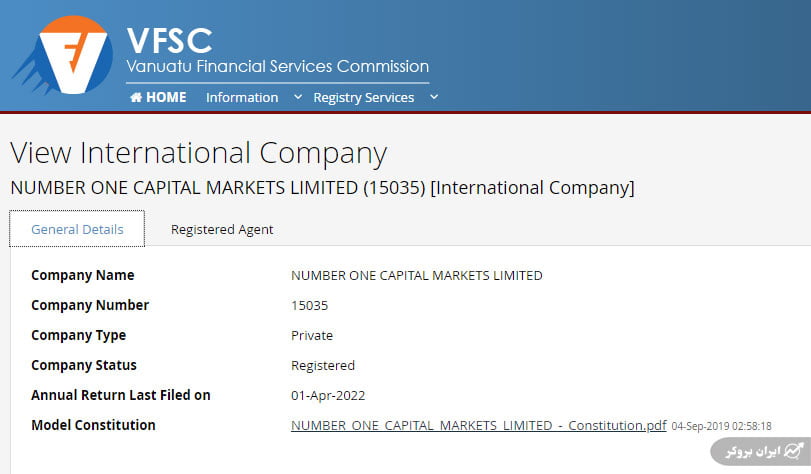This screenshot has height=474, width=811.
Task: Click the Iran Broker watermark chart icon
Action: coord(793,451)
